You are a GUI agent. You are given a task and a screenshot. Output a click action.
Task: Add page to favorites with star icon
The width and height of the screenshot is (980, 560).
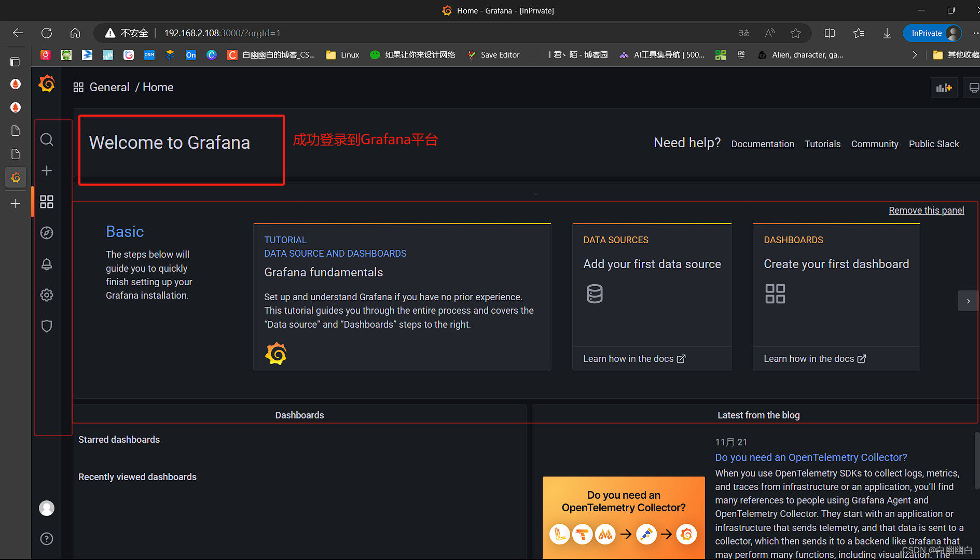click(795, 33)
